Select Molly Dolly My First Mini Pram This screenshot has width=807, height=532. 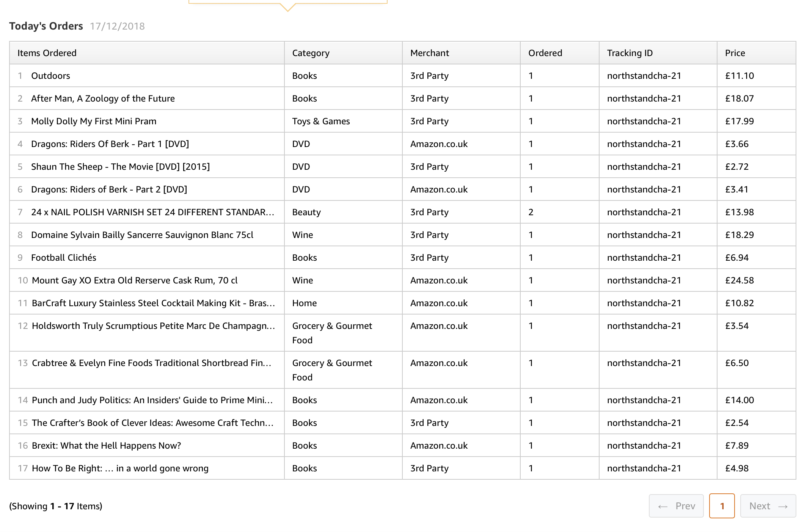point(94,121)
